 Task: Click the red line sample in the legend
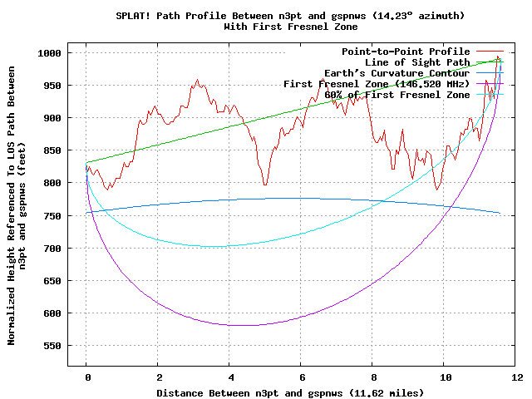click(489, 52)
